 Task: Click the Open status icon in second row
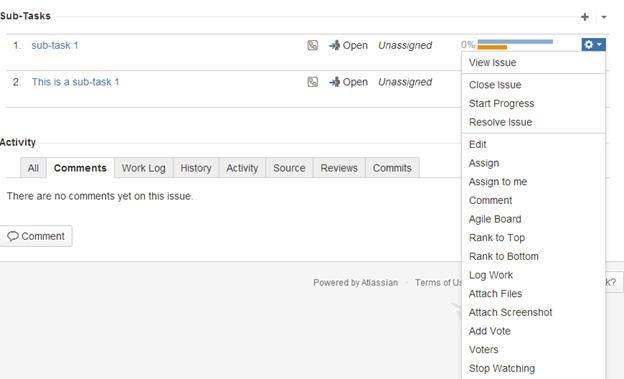pyautogui.click(x=334, y=82)
